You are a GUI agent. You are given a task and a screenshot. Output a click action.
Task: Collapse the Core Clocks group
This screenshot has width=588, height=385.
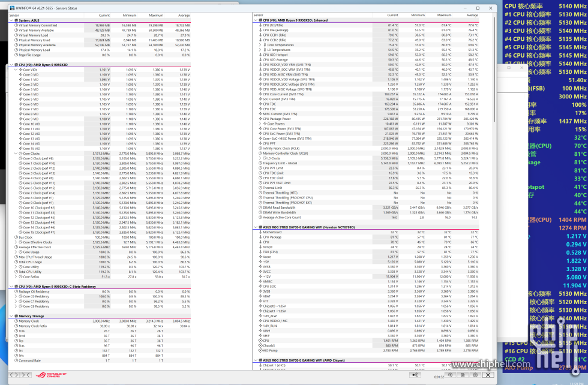[16, 154]
